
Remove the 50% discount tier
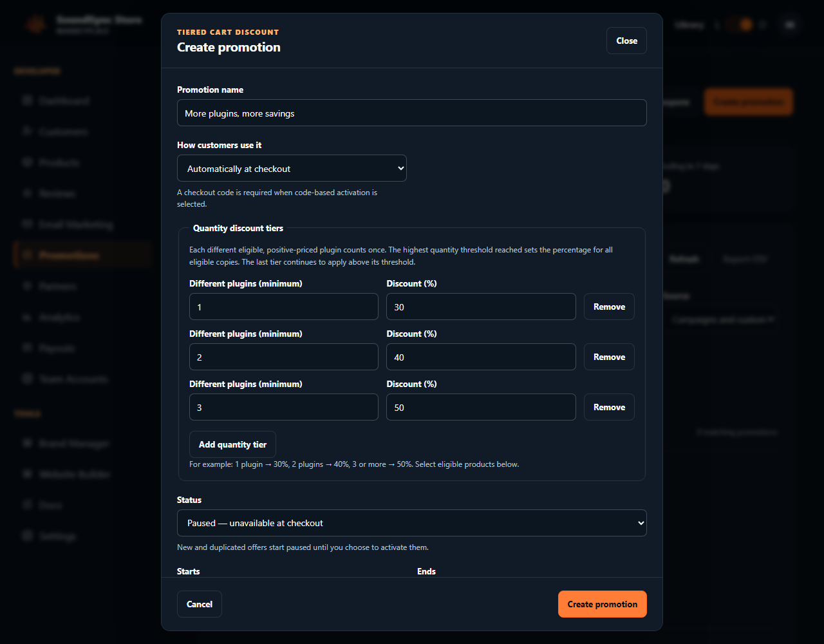[x=609, y=407]
